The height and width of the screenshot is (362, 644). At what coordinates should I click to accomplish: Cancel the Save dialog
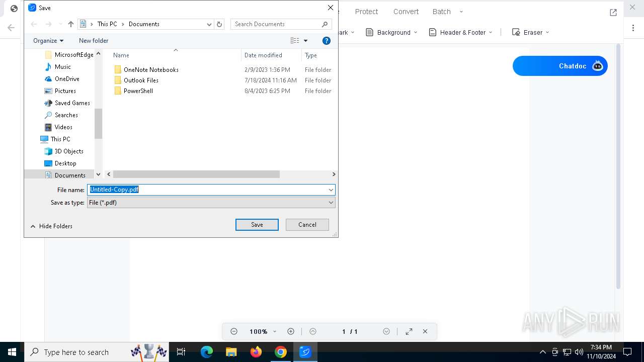tap(307, 225)
